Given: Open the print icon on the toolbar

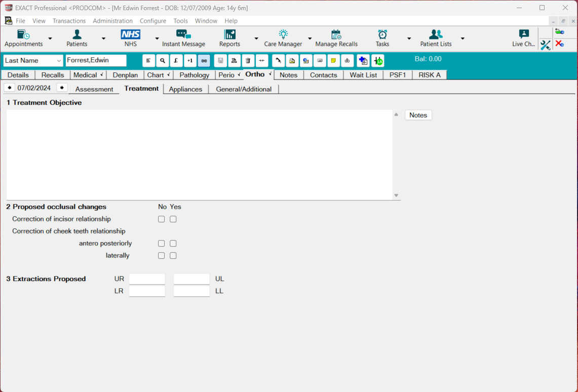Looking at the screenshot, I should pyautogui.click(x=234, y=60).
